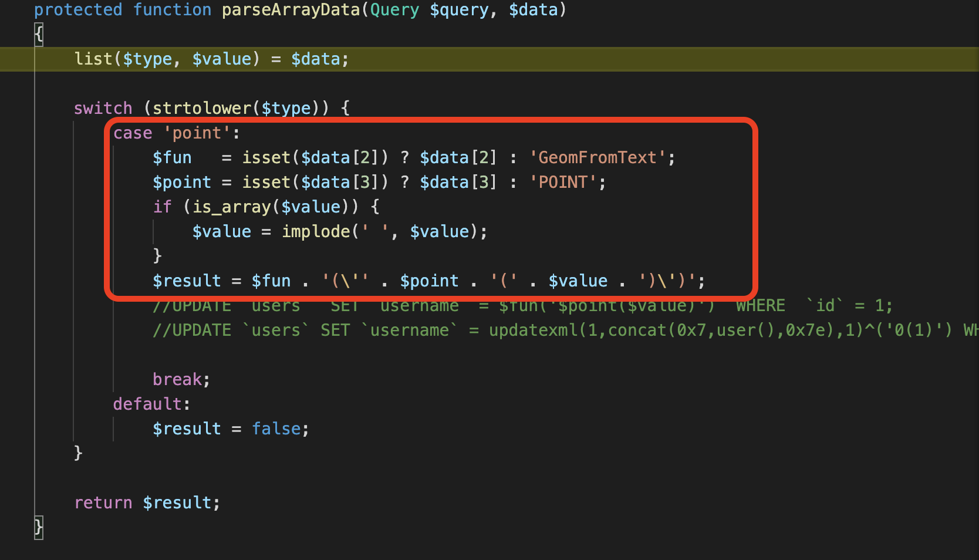Click the 'POINT' string literal

click(x=563, y=182)
